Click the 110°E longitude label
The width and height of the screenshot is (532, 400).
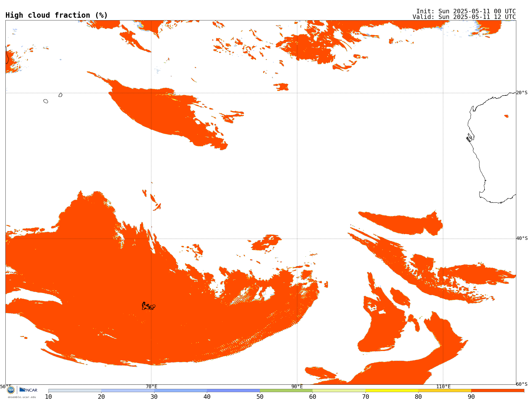click(x=443, y=386)
